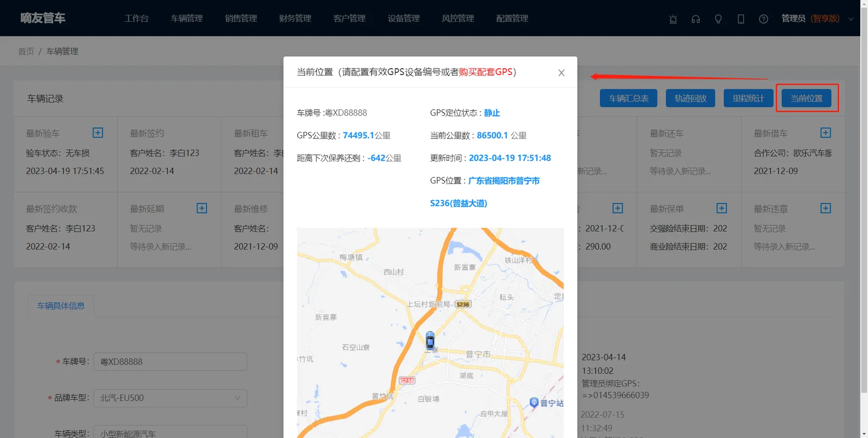
Task: Click the help question mark icon
Action: click(x=763, y=19)
